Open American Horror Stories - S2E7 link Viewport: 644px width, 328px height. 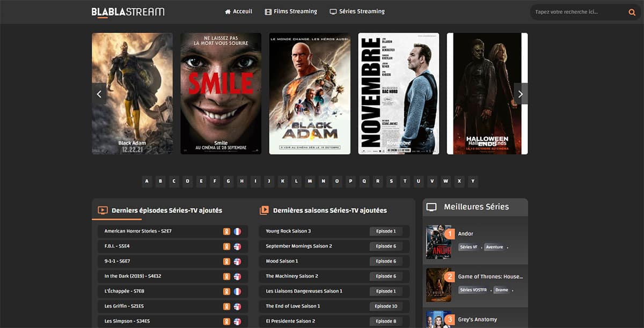coord(138,231)
